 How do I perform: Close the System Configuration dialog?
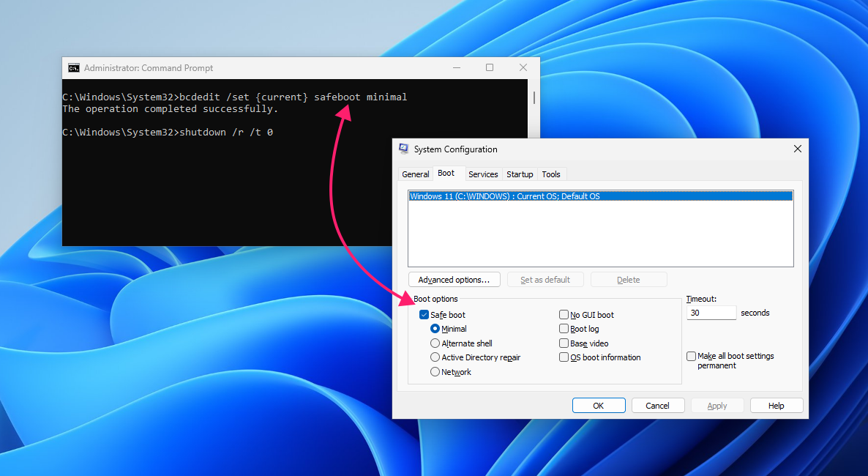[x=797, y=149]
